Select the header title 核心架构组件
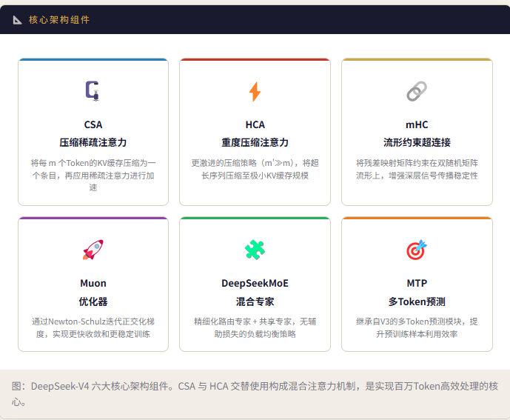Image resolution: width=510 pixels, height=420 pixels. tap(59, 20)
